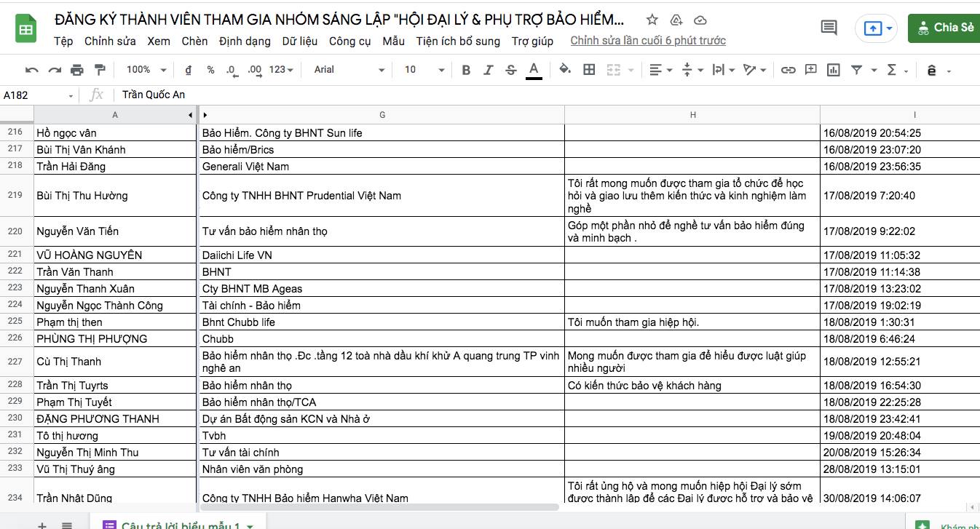Open the Arial font dropdown

[x=349, y=70]
